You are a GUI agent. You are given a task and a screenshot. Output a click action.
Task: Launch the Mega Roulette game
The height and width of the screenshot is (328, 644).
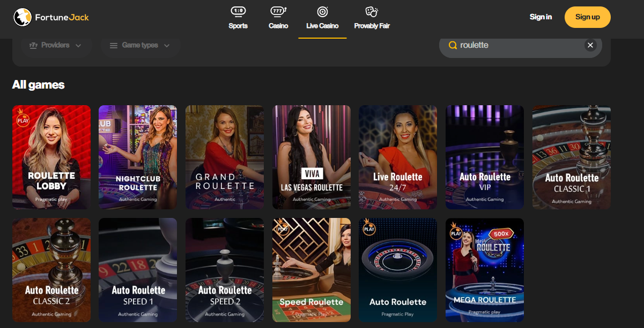(485, 270)
